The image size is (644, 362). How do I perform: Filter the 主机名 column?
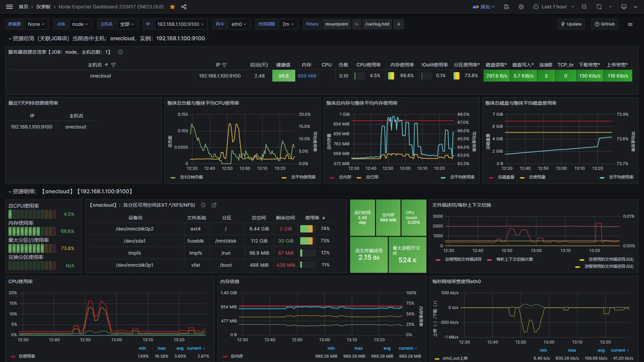click(x=113, y=65)
